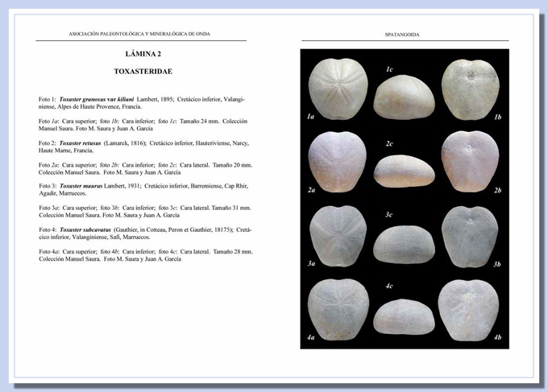The image size is (548, 392).
Task: Click the fossil photo labeled 1b
Action: click(x=471, y=89)
